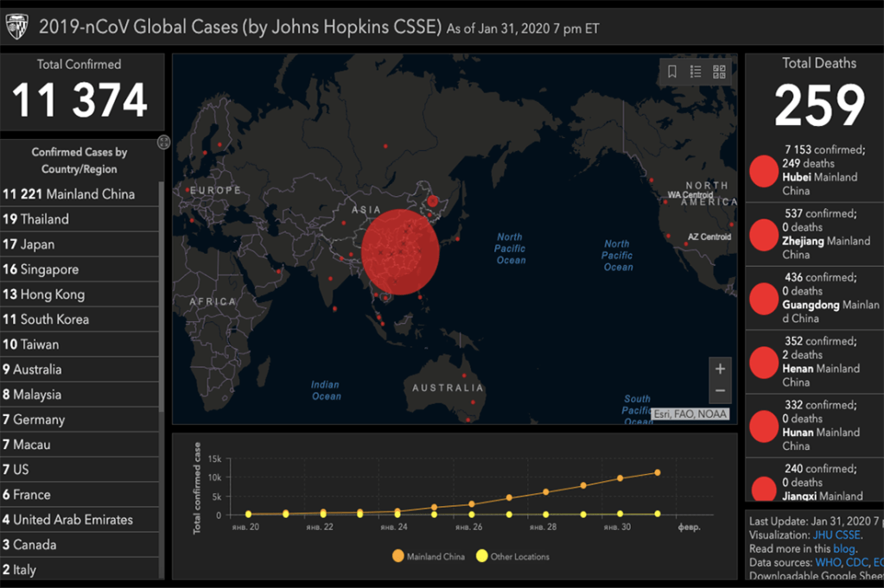Click the country list vertical scrollbar
This screenshot has width=884, height=588.
click(162, 345)
